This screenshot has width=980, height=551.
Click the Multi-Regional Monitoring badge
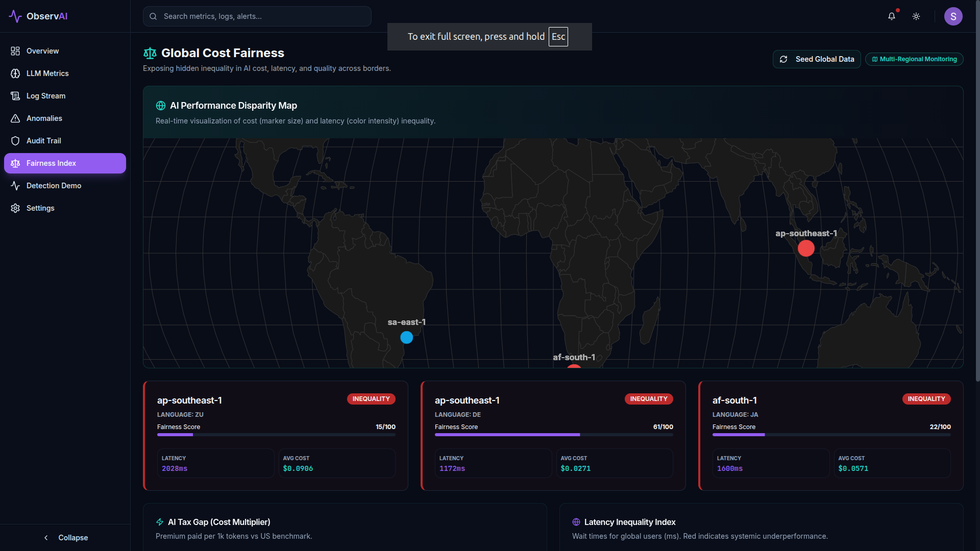914,59
